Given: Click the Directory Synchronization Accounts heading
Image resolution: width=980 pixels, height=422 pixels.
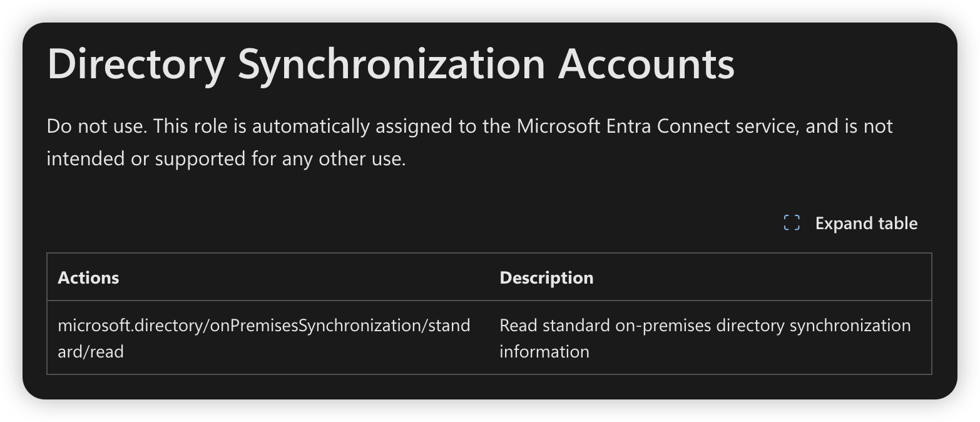Looking at the screenshot, I should pyautogui.click(x=390, y=64).
